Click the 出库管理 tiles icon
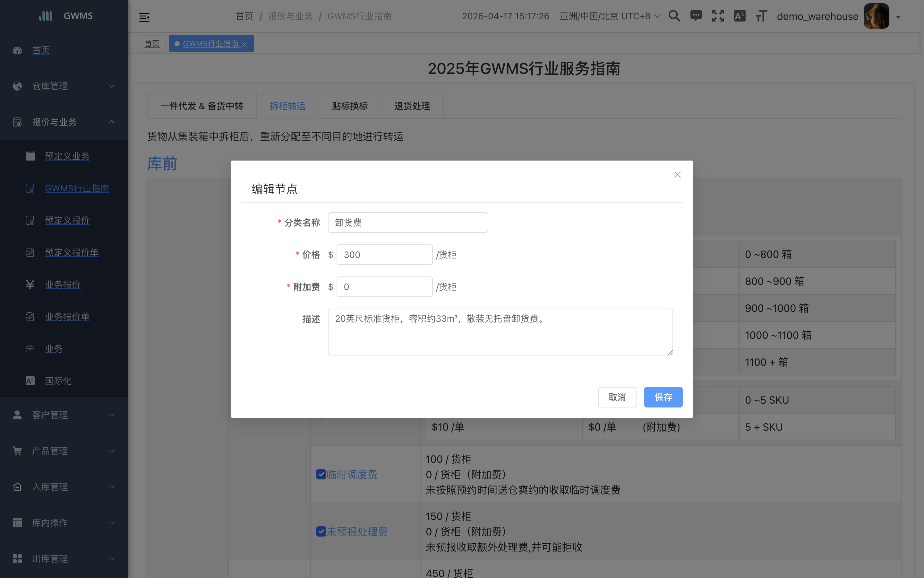Image resolution: width=924 pixels, height=578 pixels. pos(17,558)
